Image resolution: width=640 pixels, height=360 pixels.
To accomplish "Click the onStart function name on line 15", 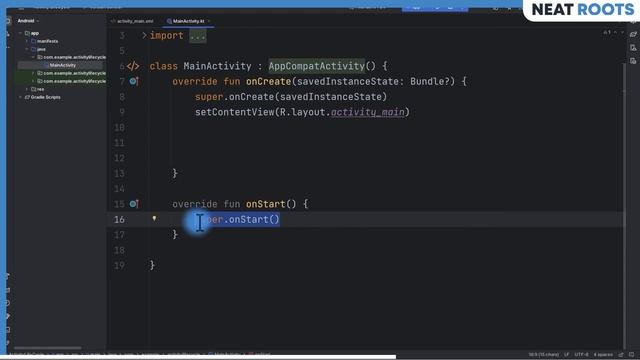I will [265, 204].
